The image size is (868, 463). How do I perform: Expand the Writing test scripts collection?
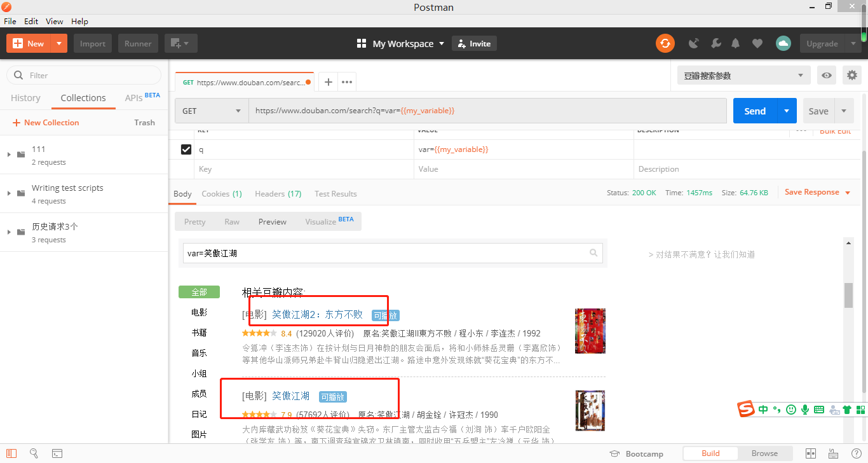[x=9, y=193]
